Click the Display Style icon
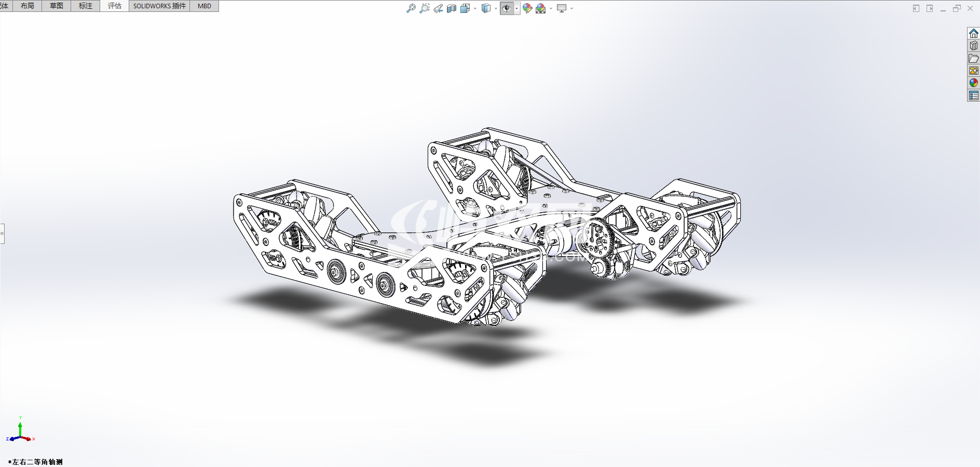Viewport: 980px width, 467px height. [x=486, y=8]
